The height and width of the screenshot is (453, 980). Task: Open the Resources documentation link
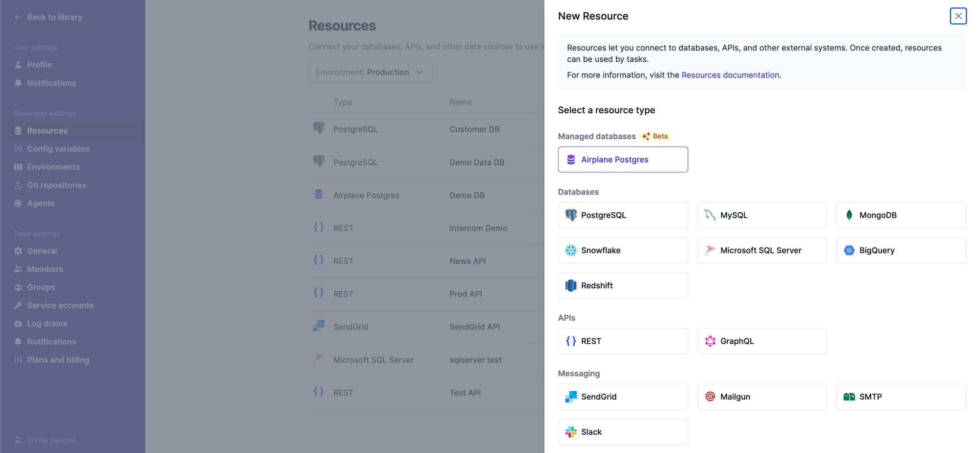click(730, 75)
